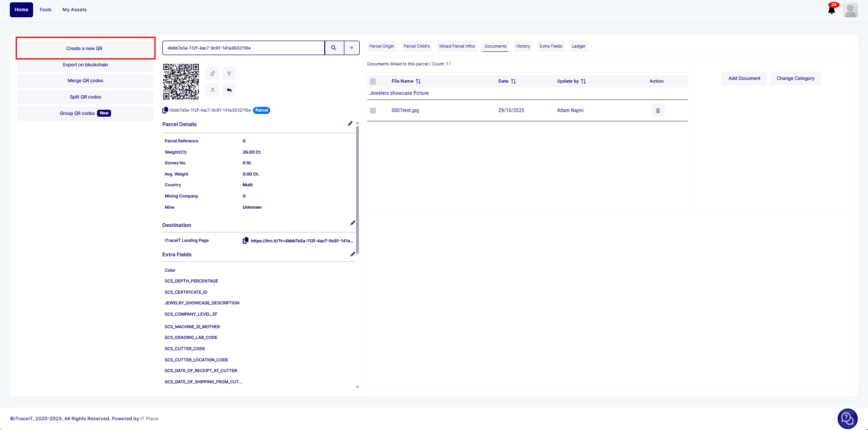Screen dimensions: 868x430
Task: Delete 0001test.jpg using trash icon
Action: (x=658, y=111)
